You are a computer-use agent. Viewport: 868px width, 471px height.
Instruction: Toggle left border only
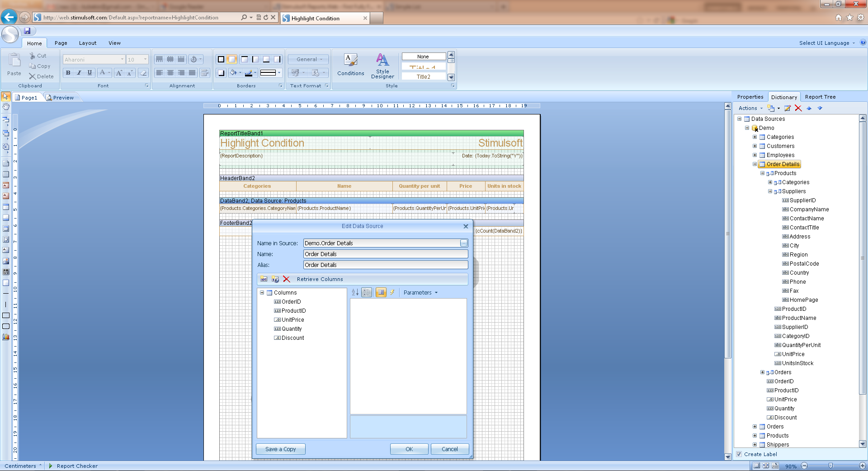tap(255, 59)
